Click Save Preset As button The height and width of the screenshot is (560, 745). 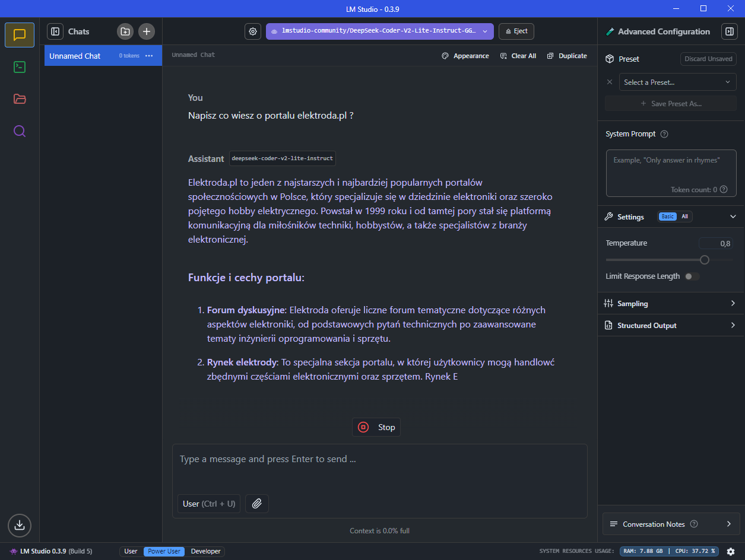click(x=671, y=103)
